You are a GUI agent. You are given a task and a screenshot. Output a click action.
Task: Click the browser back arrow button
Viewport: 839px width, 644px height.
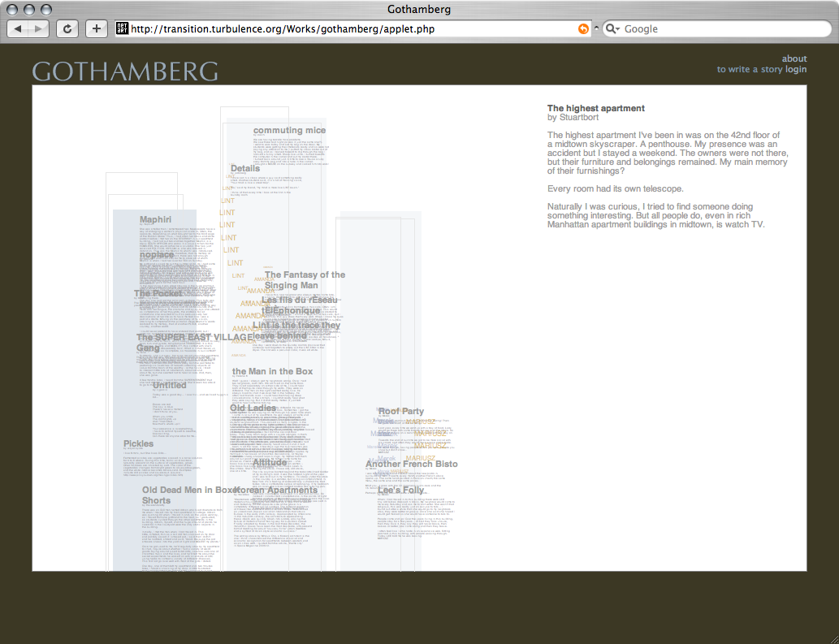tap(18, 28)
